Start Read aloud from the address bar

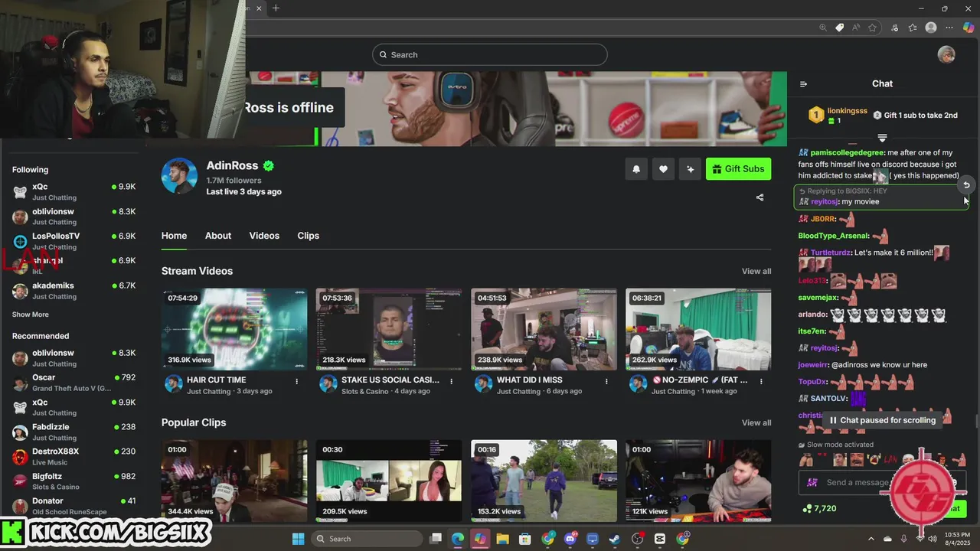[x=856, y=28]
